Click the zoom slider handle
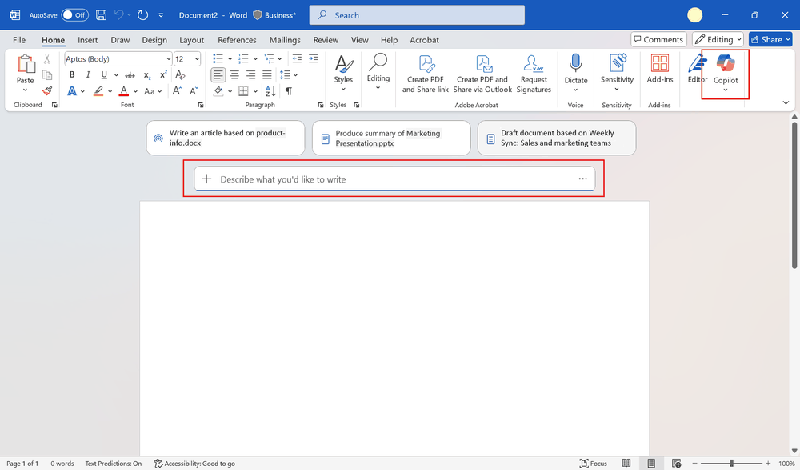 (x=732, y=463)
